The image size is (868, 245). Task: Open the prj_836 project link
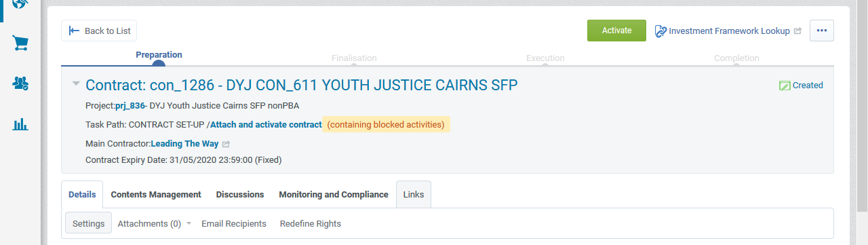(130, 106)
